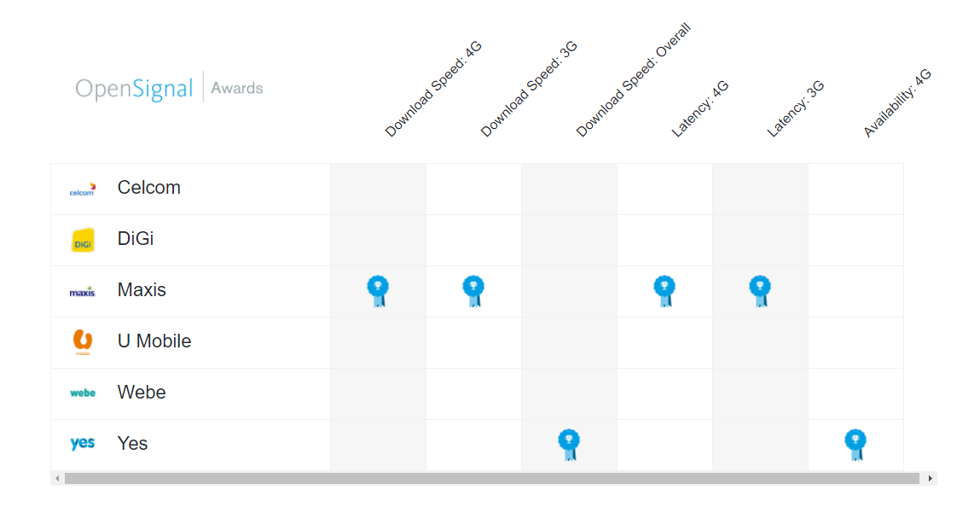
Task: Click the Celcom logo icon
Action: coord(83,189)
